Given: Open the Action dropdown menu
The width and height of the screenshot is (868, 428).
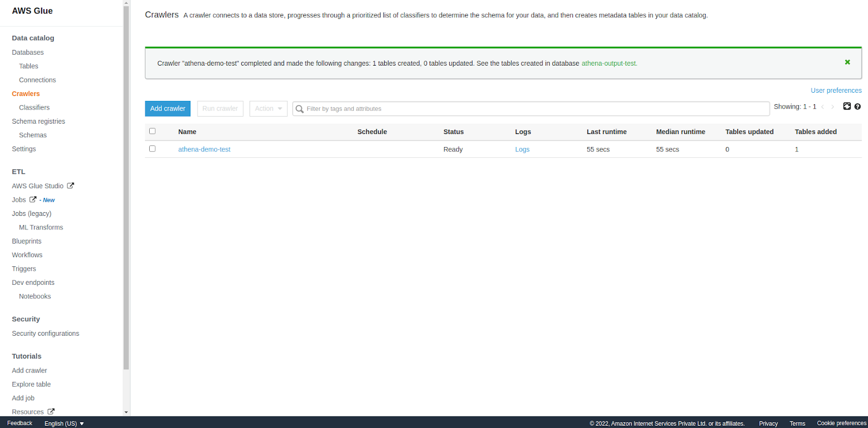Looking at the screenshot, I should [x=269, y=108].
